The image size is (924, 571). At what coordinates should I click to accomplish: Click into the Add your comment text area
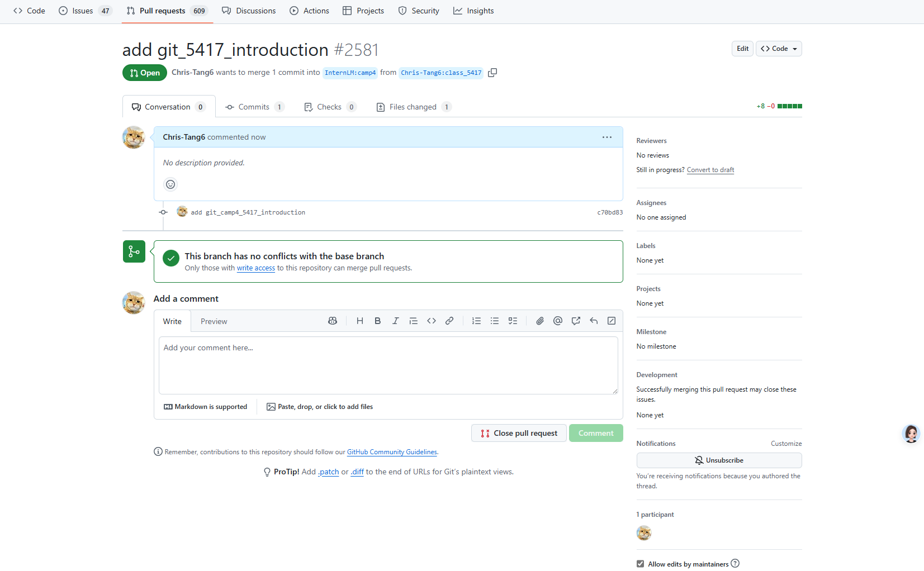pyautogui.click(x=388, y=365)
